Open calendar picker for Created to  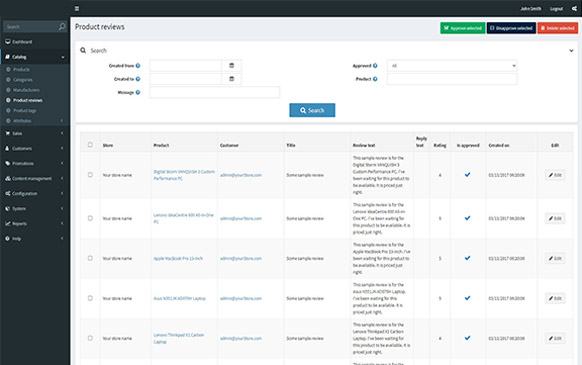[x=232, y=79]
